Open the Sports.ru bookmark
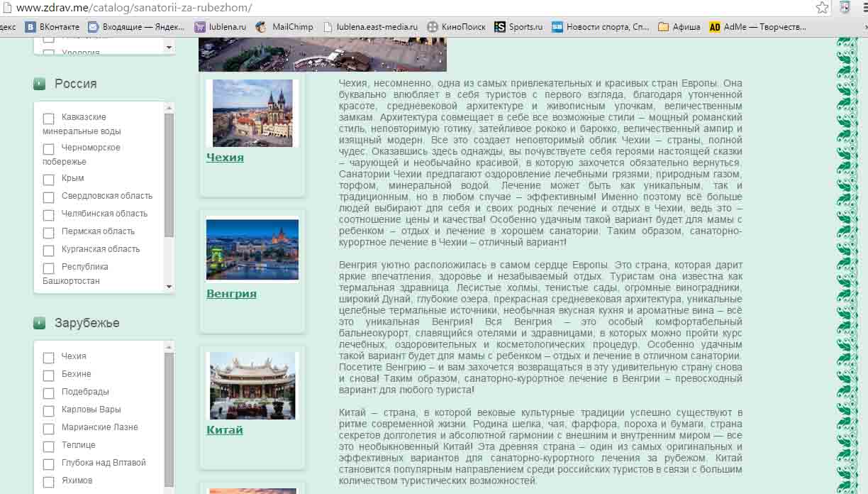 tap(518, 27)
